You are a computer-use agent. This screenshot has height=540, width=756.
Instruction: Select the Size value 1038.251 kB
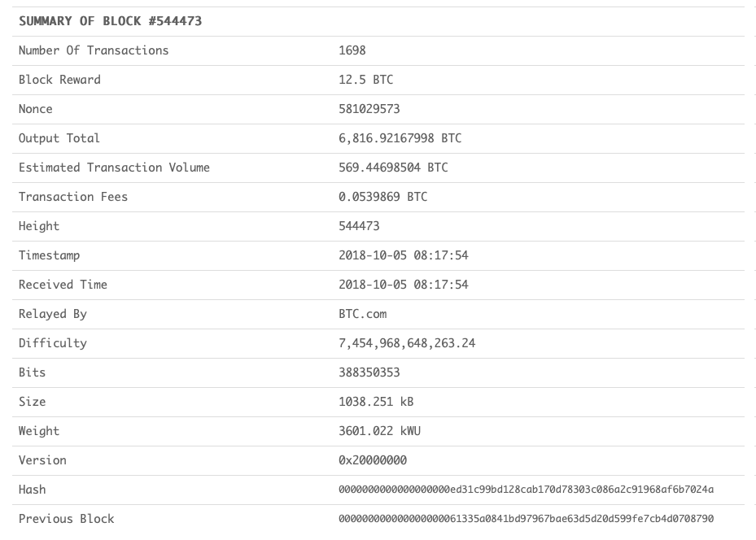point(376,402)
